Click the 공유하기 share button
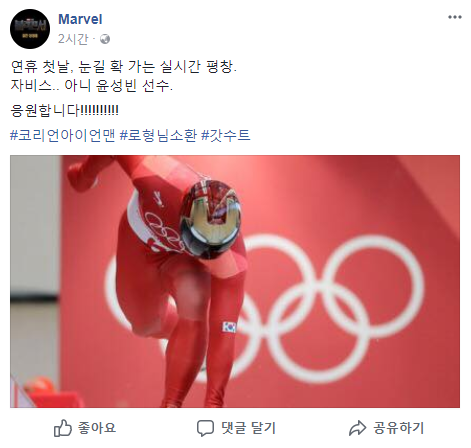The image size is (471, 448). 398,428
